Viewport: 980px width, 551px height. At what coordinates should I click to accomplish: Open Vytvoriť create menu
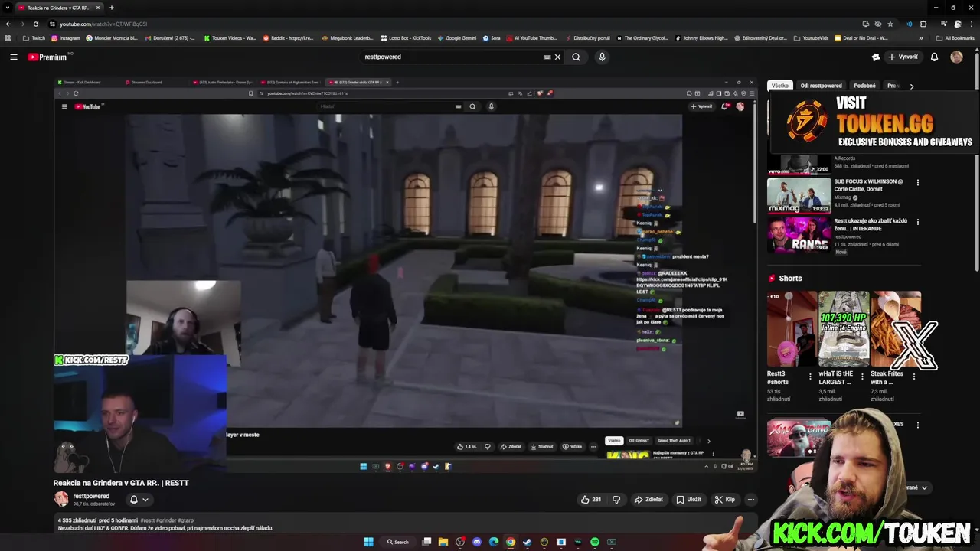[903, 57]
